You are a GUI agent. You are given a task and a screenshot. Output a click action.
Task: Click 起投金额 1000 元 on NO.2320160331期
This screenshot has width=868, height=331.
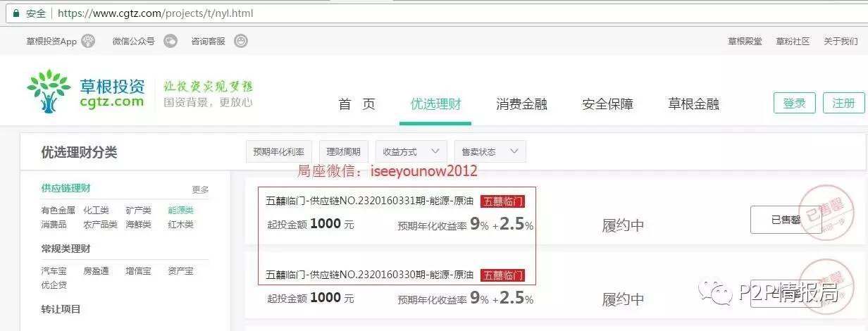(x=311, y=225)
